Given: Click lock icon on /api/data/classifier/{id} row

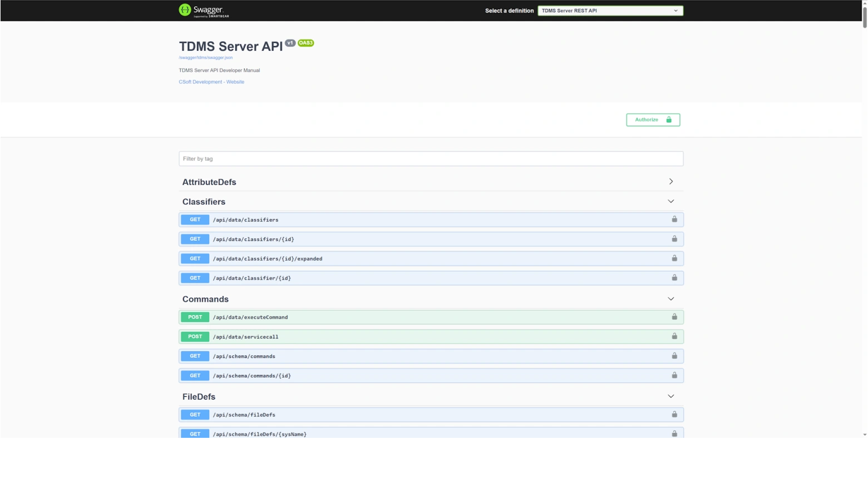Looking at the screenshot, I should tap(674, 278).
